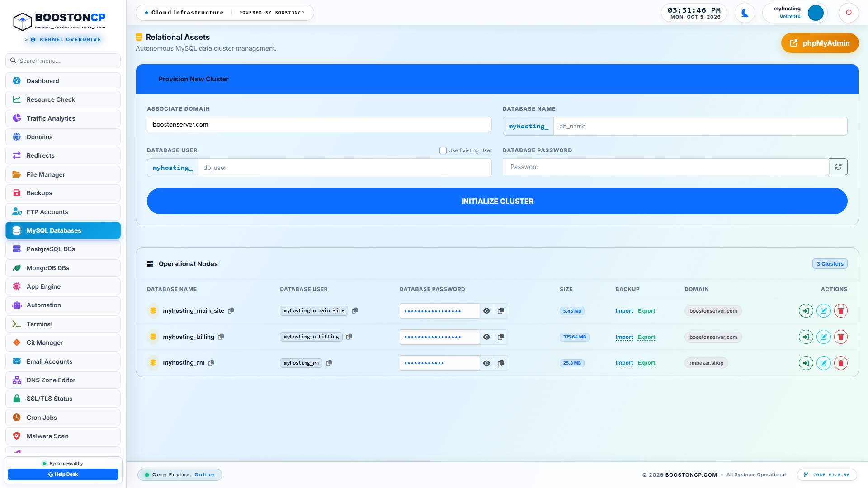Click the rmbazar.shop domain tag
868x488 pixels.
pyautogui.click(x=706, y=363)
